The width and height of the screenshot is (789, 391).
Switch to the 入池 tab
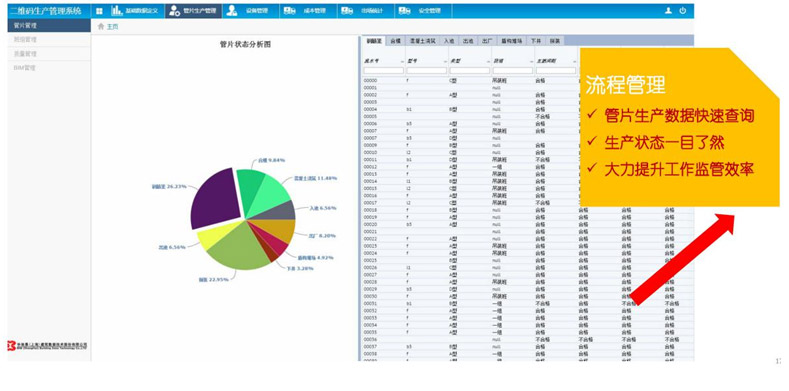[x=449, y=41]
